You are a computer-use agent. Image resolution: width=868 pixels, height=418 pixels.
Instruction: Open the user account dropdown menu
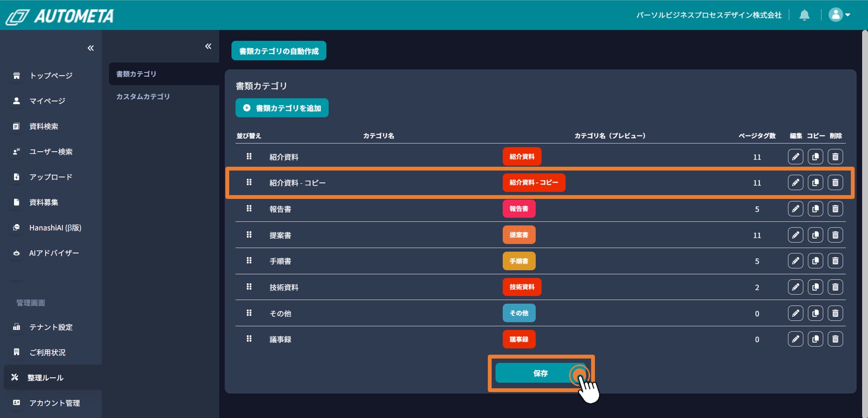(840, 15)
